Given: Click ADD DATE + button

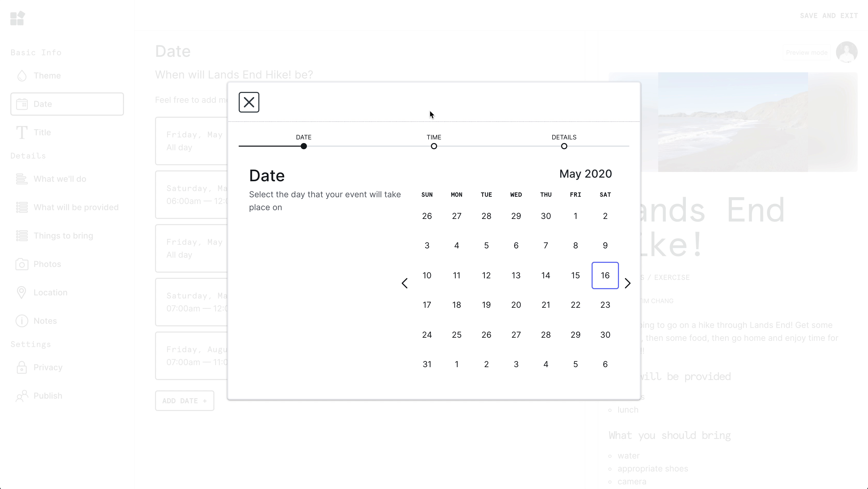Looking at the screenshot, I should 184,400.
